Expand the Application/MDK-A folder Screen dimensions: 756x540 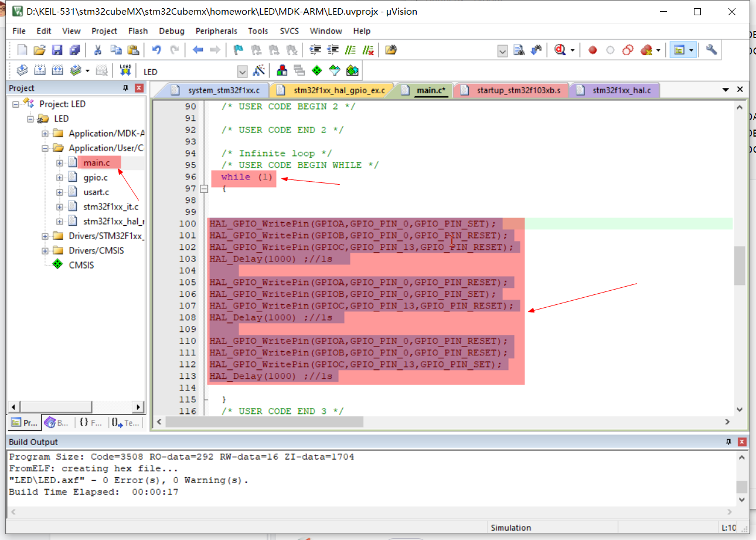(45, 134)
